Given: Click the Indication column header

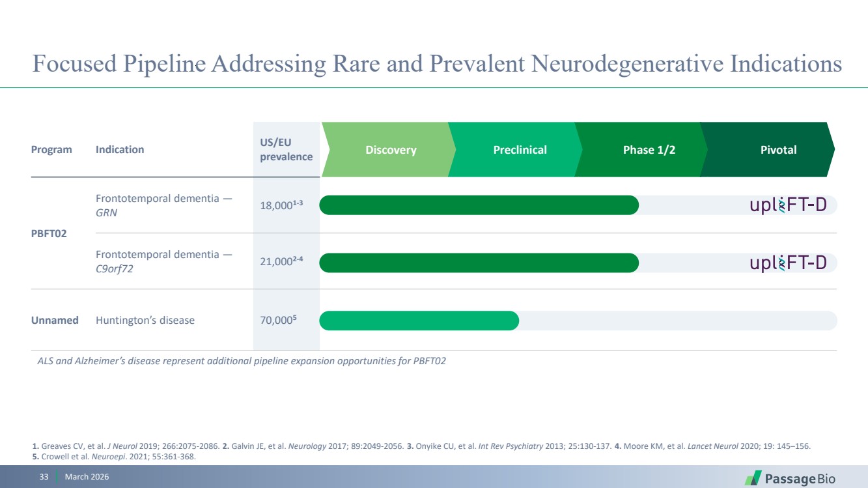Looking at the screenshot, I should tap(120, 150).
